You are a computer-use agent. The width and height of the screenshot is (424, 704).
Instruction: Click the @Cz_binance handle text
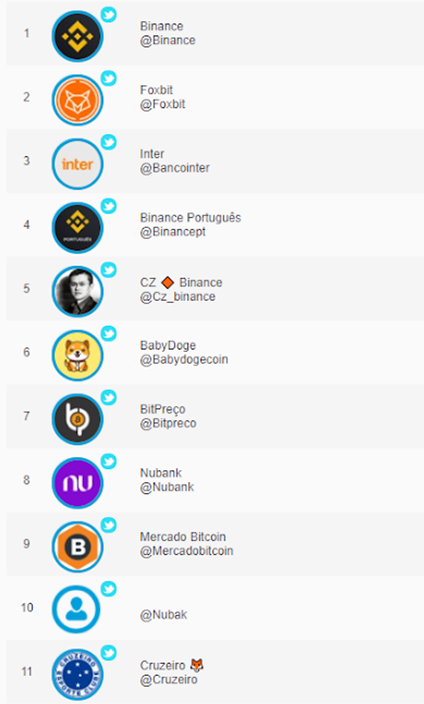[177, 297]
